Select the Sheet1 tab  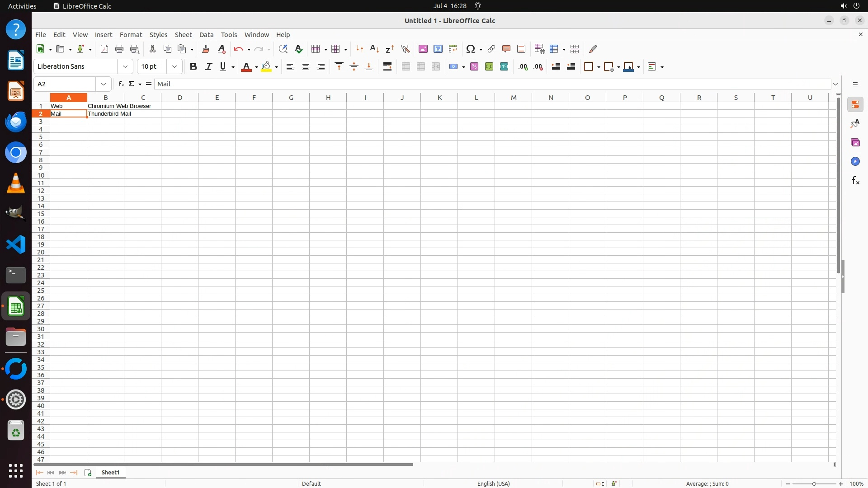coord(110,473)
